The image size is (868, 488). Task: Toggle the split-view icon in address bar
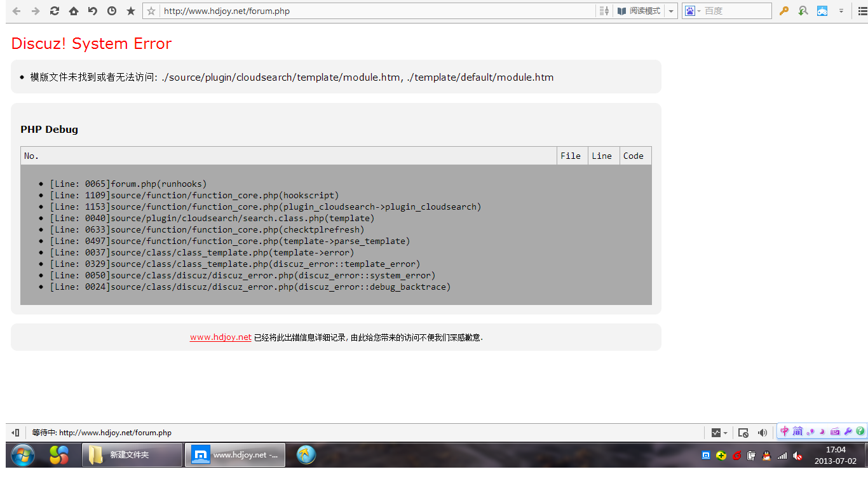[x=604, y=11]
